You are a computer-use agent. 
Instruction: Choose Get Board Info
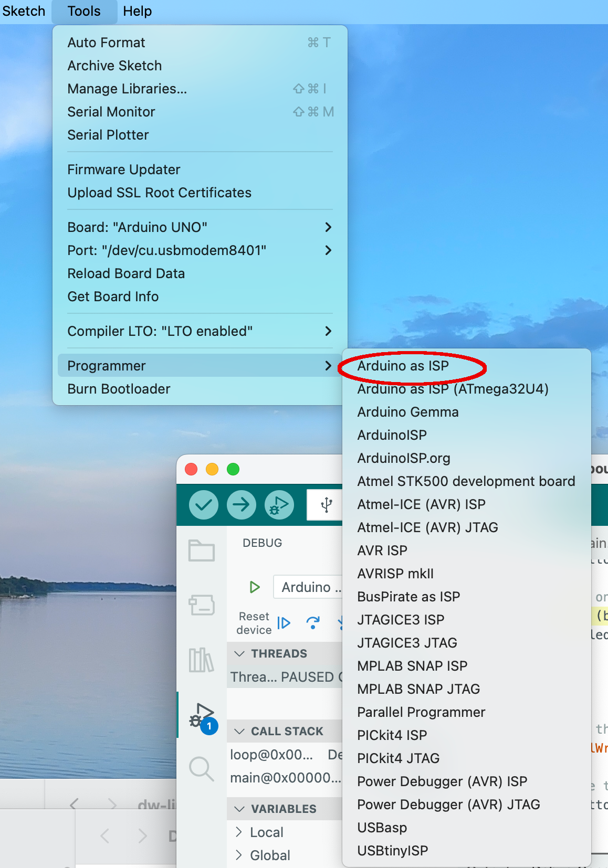(x=200, y=297)
